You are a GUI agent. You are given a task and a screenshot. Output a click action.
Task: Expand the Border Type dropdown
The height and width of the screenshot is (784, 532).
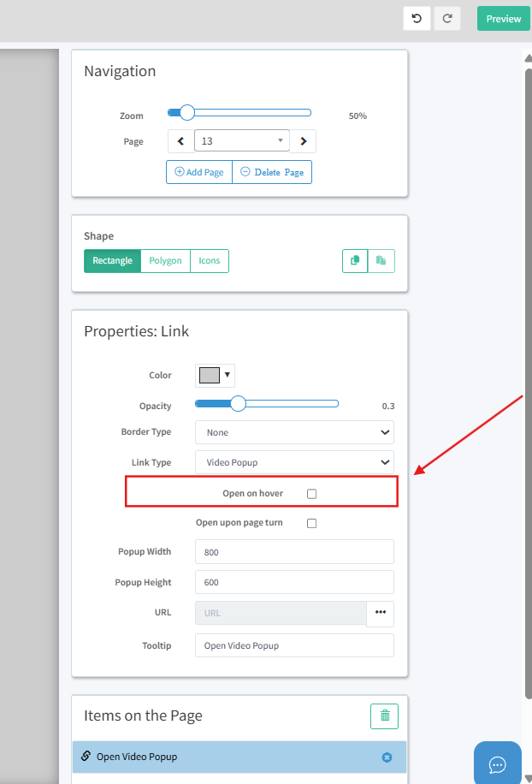pos(294,432)
